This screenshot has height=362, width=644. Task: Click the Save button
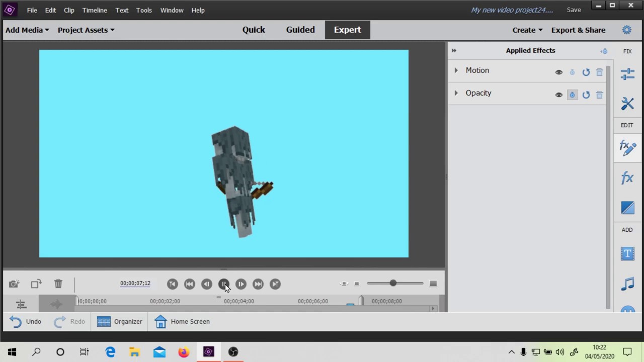click(574, 10)
